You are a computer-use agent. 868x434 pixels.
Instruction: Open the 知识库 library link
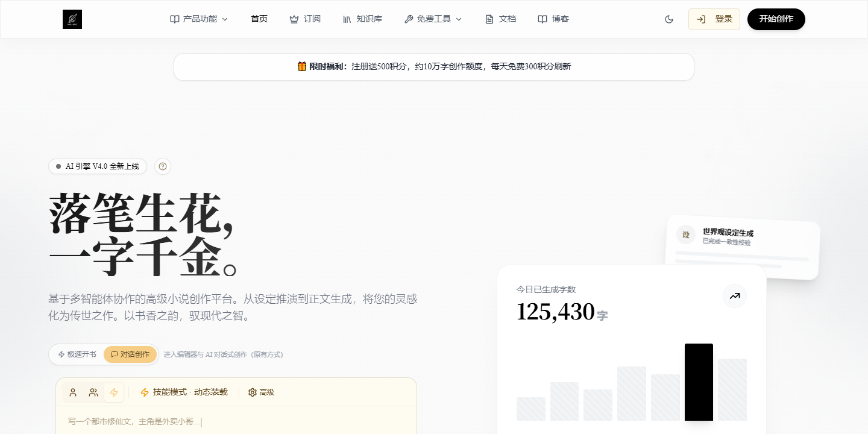[x=362, y=19]
